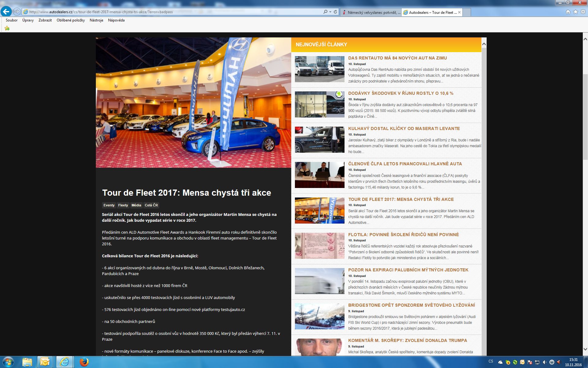
Task: Switch to Německý velvyslanec potvrdil tab
Action: tap(371, 12)
